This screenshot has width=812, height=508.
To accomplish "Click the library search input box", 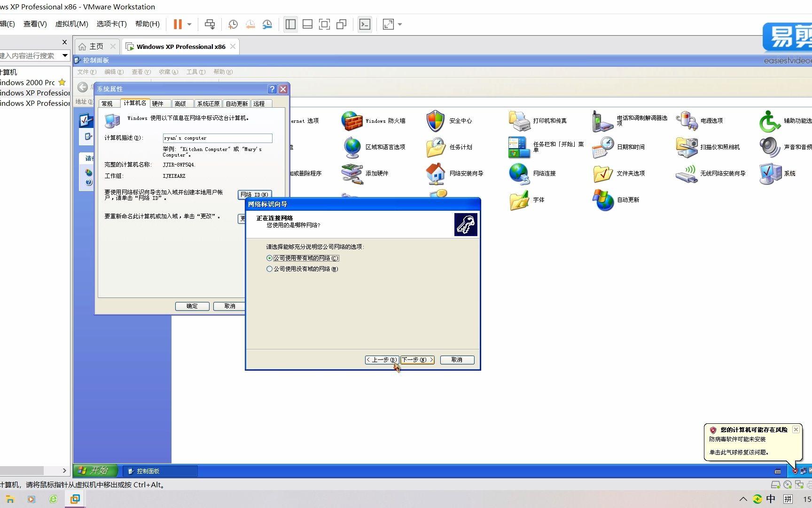I will [29, 56].
